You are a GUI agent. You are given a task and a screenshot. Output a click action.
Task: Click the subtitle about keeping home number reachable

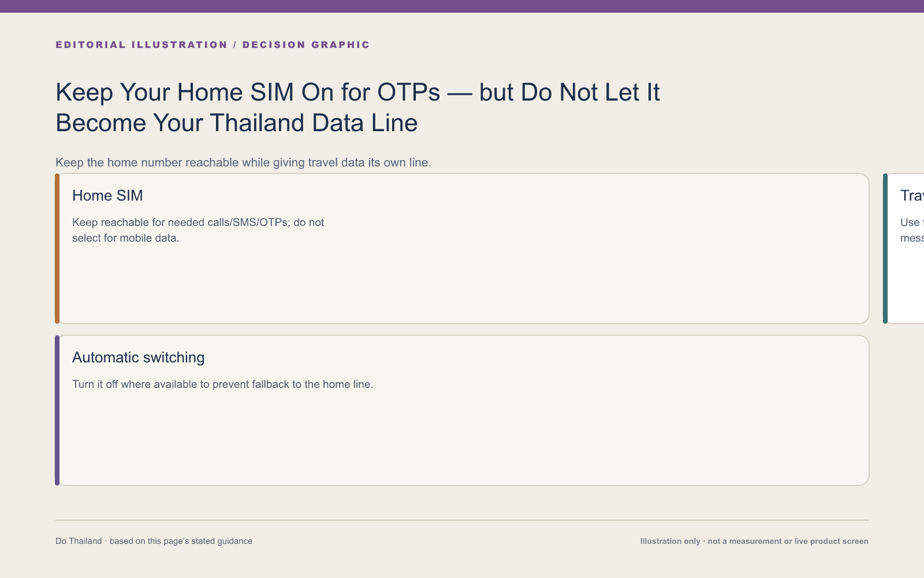(243, 162)
